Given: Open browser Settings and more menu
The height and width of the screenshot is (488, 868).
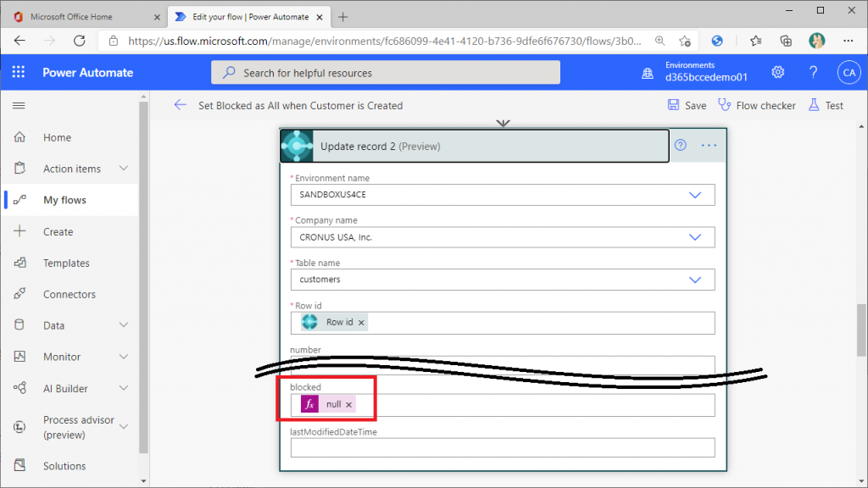Looking at the screenshot, I should tap(848, 41).
